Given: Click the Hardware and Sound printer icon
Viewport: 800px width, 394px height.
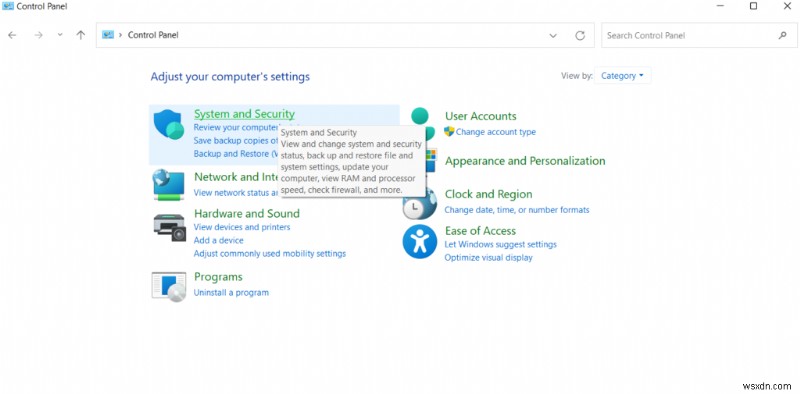Looking at the screenshot, I should point(169,228).
